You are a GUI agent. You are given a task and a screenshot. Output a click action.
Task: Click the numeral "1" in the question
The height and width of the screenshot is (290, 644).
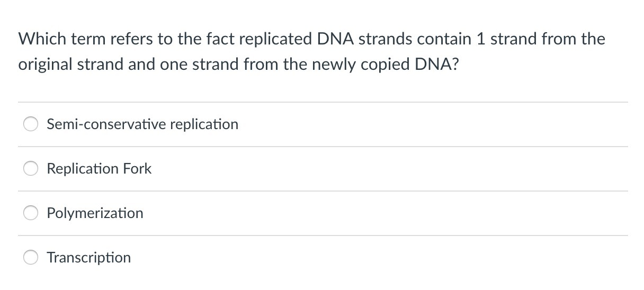point(480,39)
